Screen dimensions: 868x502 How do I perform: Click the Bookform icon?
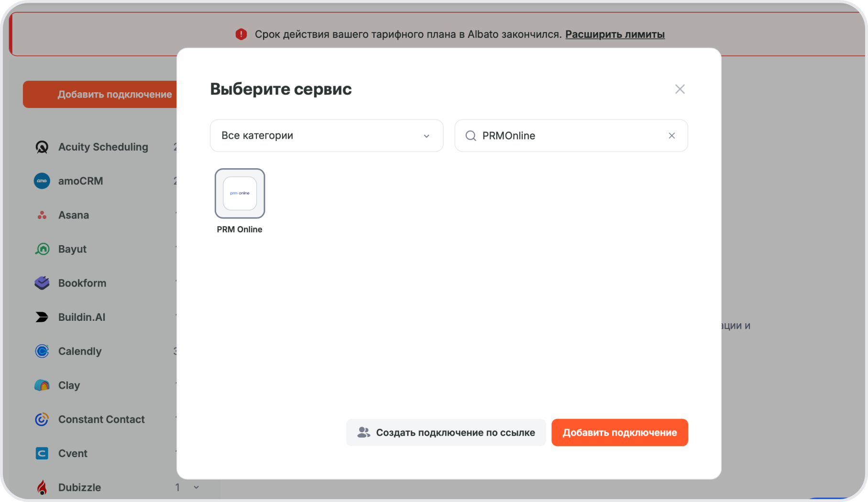point(42,283)
